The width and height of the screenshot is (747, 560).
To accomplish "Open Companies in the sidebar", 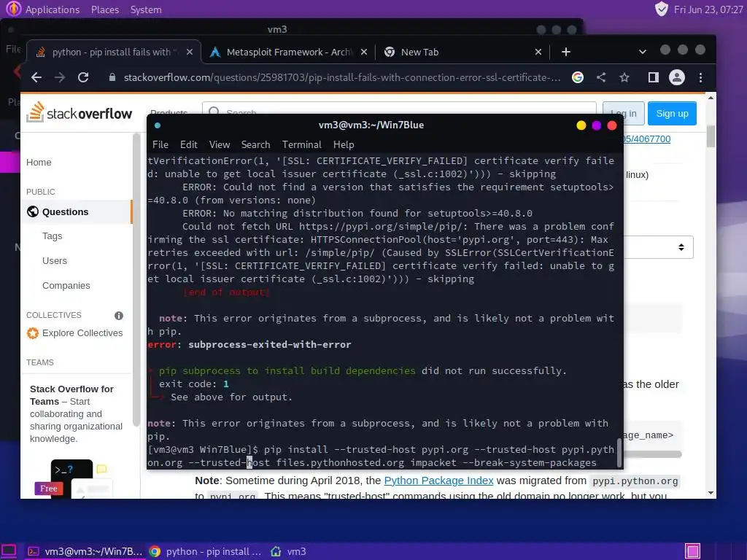I will [x=66, y=285].
